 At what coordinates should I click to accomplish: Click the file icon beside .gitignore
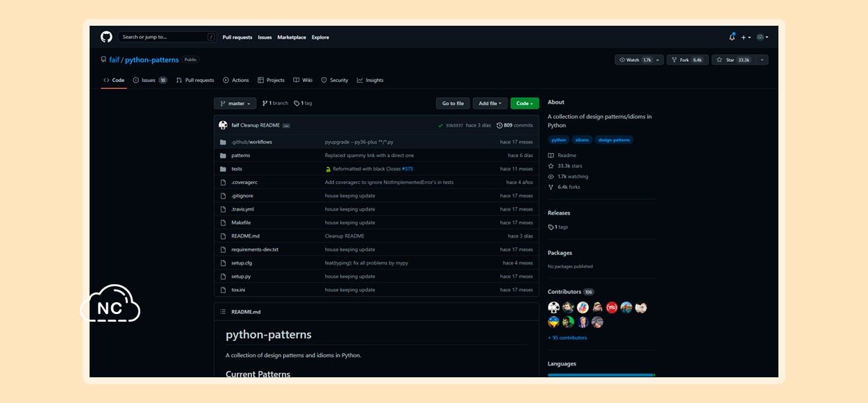pyautogui.click(x=223, y=196)
